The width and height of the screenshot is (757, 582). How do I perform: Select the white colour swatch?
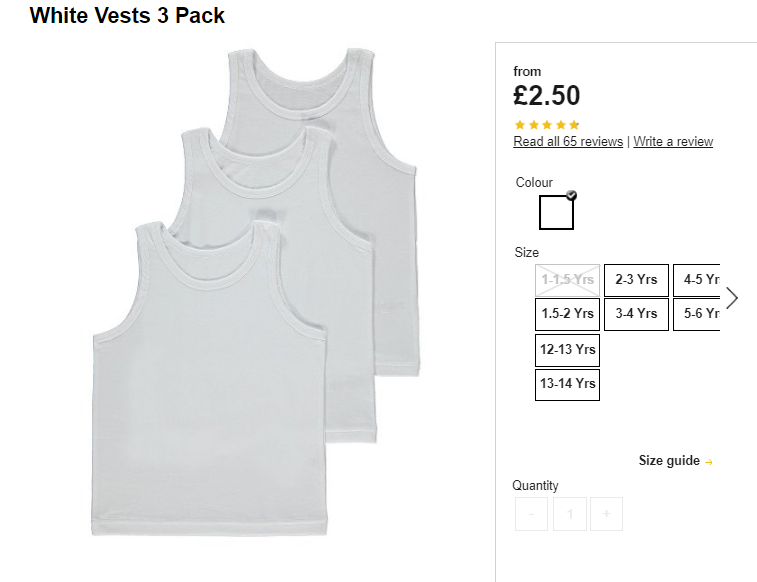tap(556, 212)
